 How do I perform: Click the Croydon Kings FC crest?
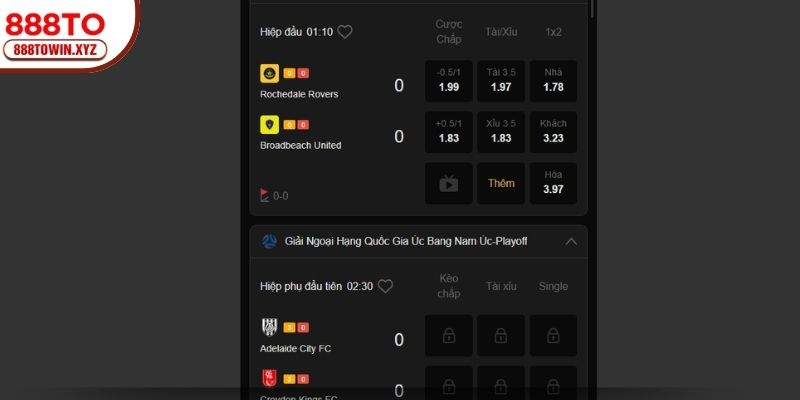pos(269,379)
